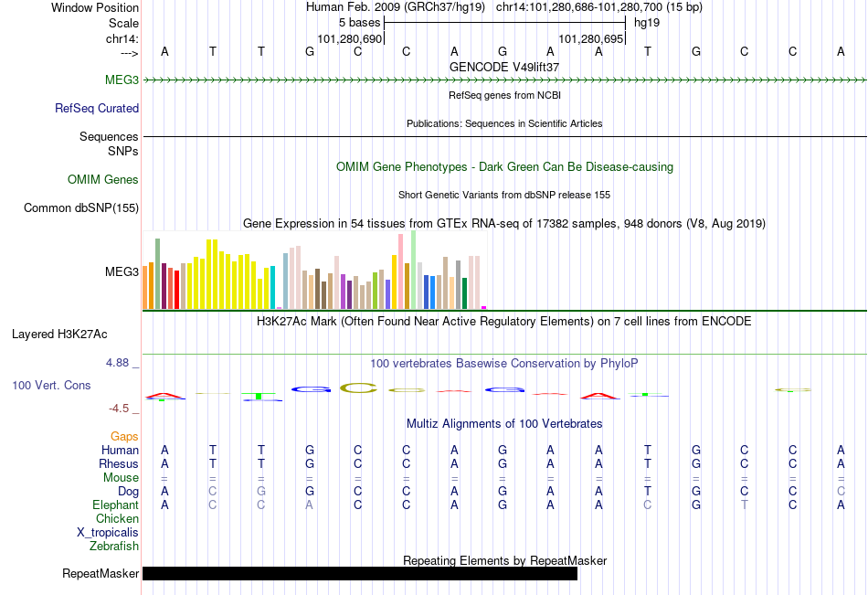Select the Zebrafish alignment row label
This screenshot has height=595, width=868.
(x=114, y=546)
